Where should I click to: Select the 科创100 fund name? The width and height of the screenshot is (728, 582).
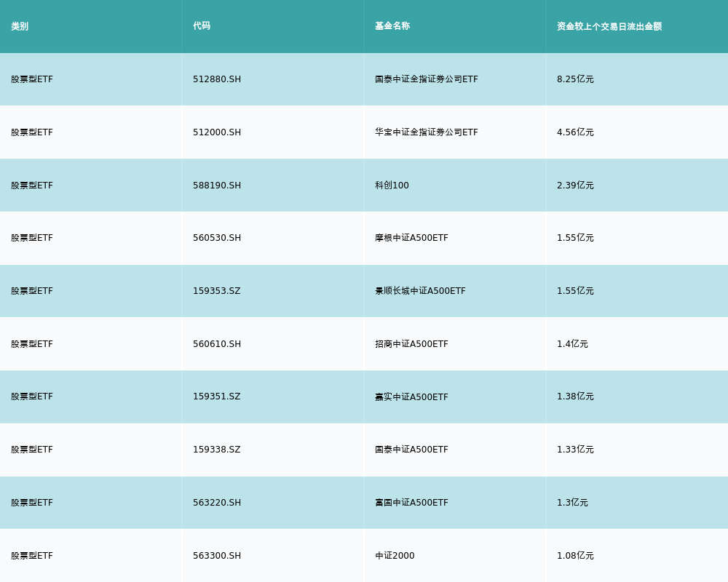coord(392,186)
